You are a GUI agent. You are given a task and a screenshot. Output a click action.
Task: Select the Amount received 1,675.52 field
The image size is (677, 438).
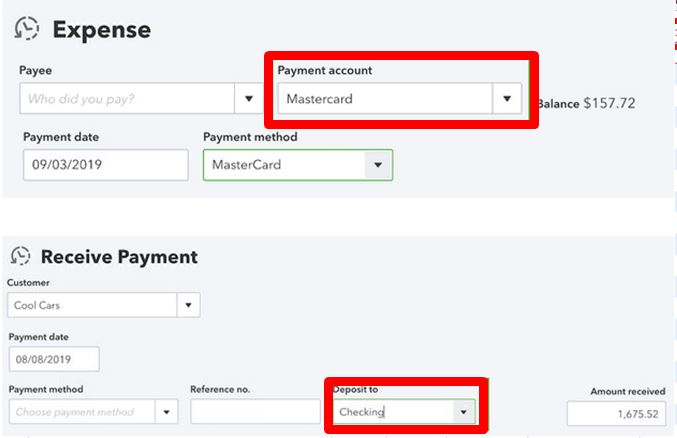pyautogui.click(x=617, y=414)
